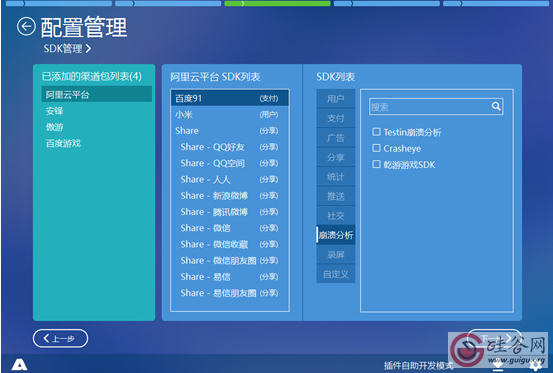Tick the Crasheye checkbox
Screen dimensions: 553x373
pyautogui.click(x=376, y=148)
